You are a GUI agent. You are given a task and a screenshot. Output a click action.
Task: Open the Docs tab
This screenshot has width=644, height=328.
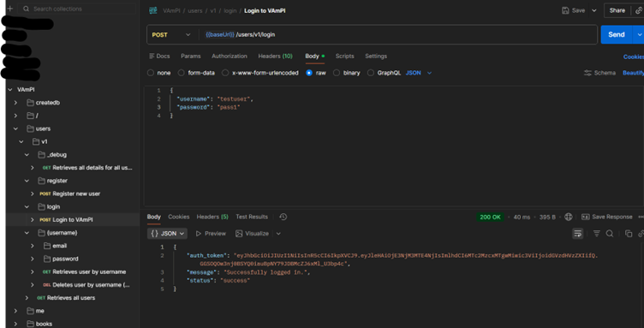[159, 57]
